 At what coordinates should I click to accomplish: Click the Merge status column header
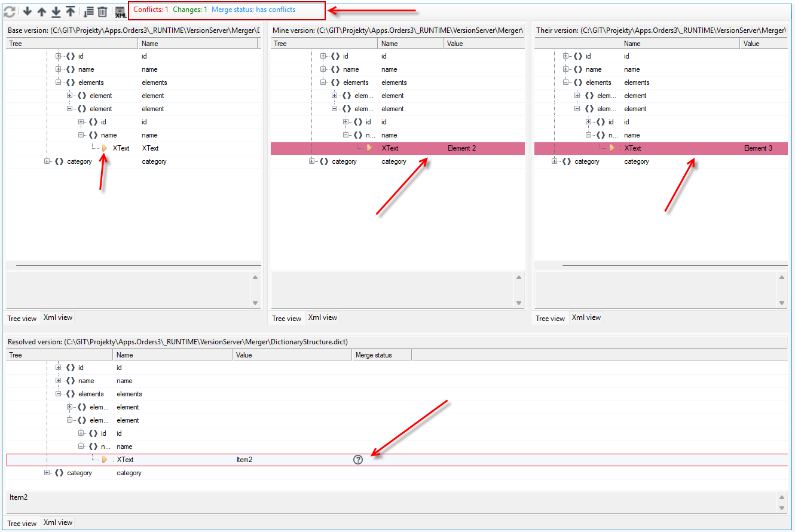381,355
